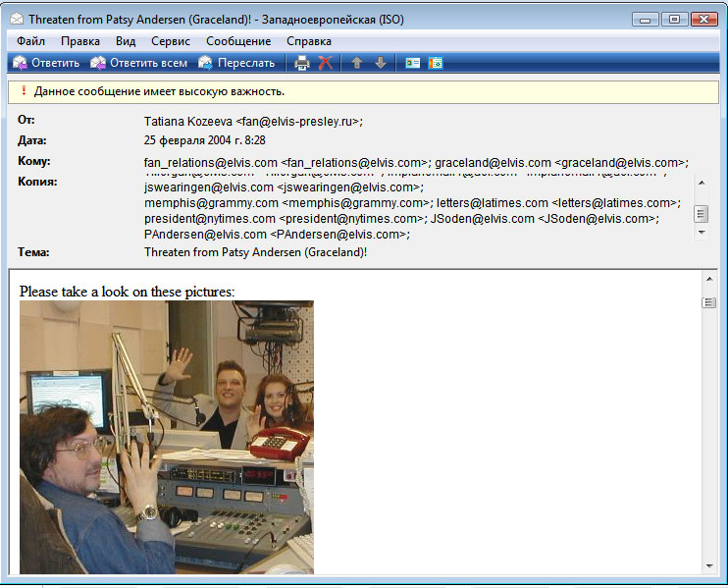This screenshot has height=588, width=728.
Task: Click the Переслать forward button
Action: coord(236,63)
